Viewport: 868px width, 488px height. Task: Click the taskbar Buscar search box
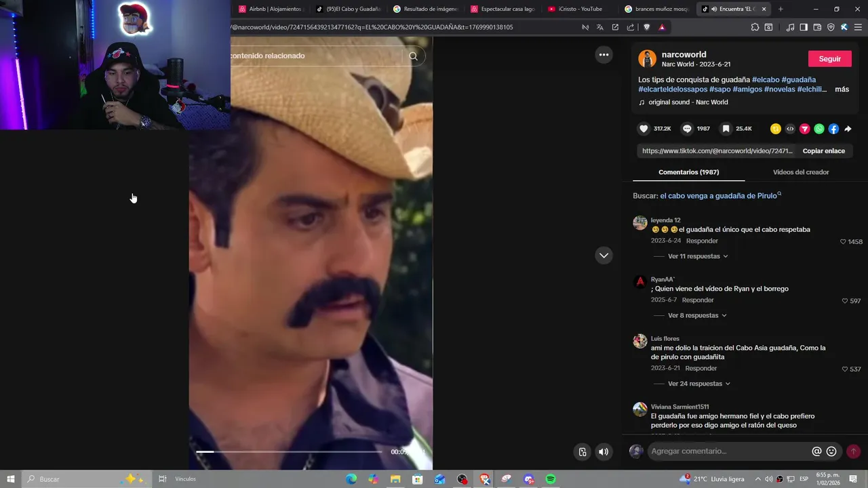[x=87, y=479]
